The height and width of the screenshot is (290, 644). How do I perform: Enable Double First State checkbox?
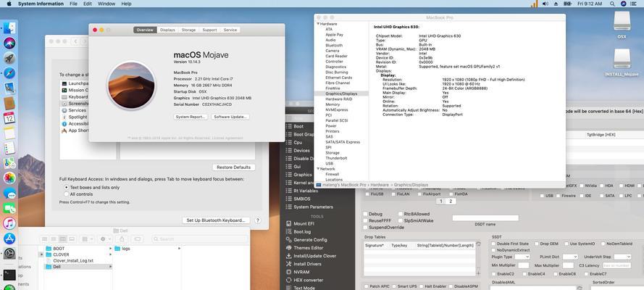tap(493, 244)
